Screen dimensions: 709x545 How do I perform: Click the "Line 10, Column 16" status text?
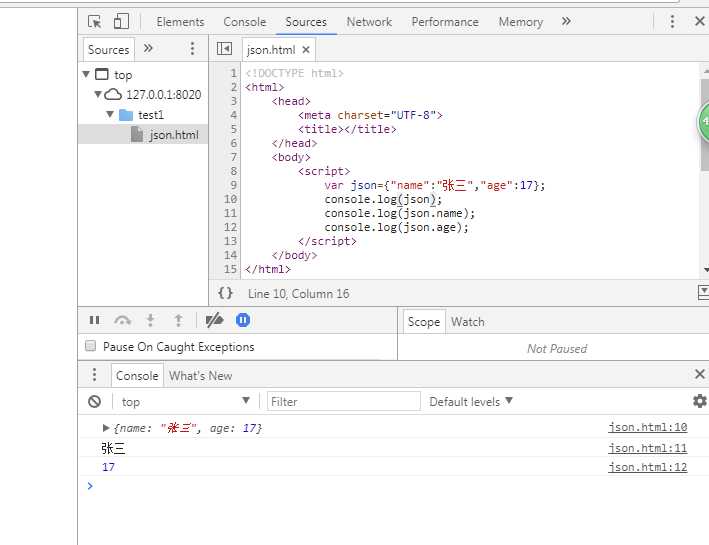298,294
